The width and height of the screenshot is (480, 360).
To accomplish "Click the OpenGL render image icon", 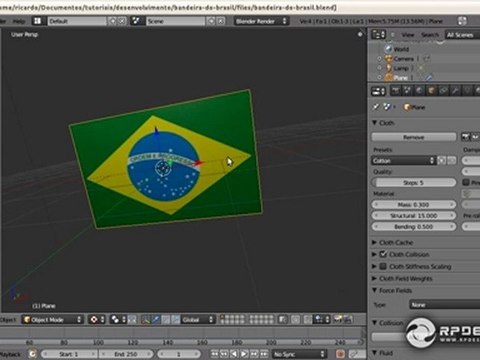I will [x=338, y=319].
